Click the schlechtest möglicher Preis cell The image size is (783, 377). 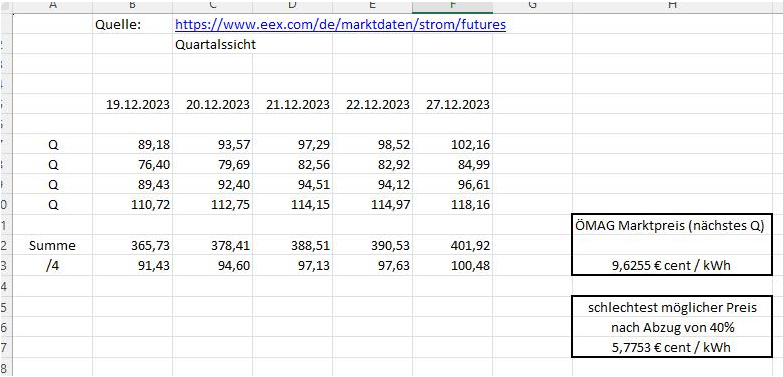[x=672, y=307]
